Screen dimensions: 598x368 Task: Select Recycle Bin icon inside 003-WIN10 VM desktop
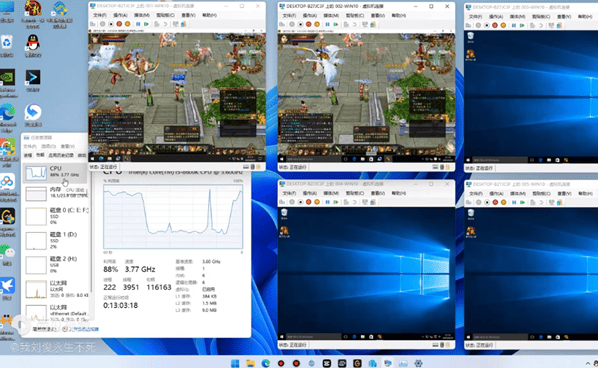[x=471, y=37]
